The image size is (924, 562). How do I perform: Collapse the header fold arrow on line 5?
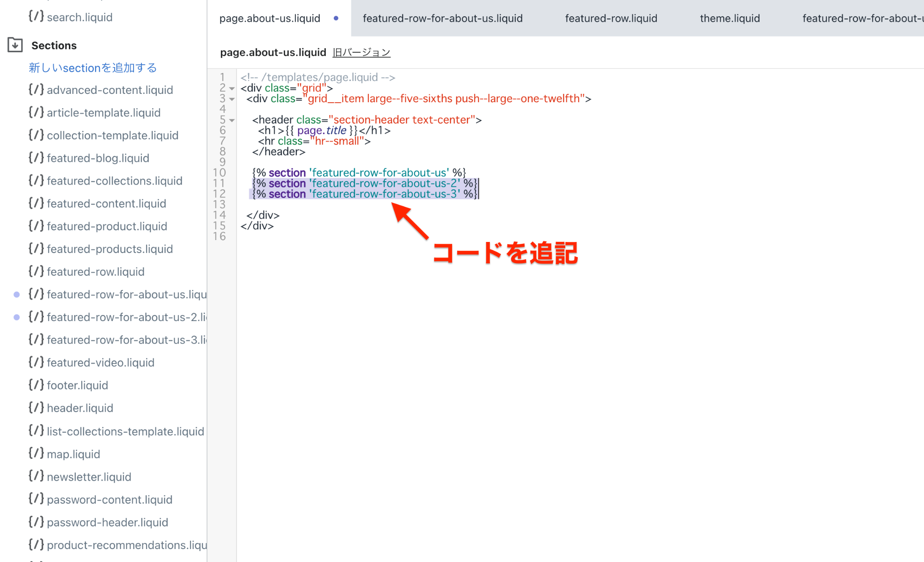coord(232,120)
